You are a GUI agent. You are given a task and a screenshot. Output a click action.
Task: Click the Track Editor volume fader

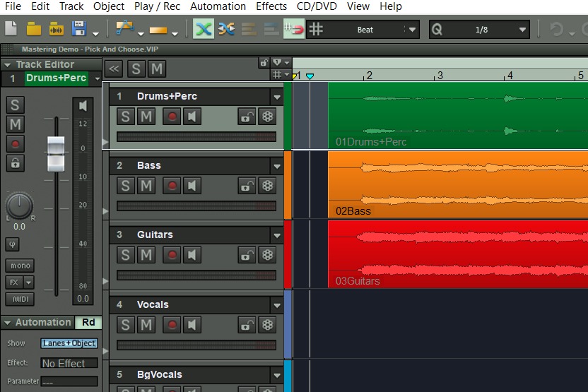pyautogui.click(x=56, y=154)
